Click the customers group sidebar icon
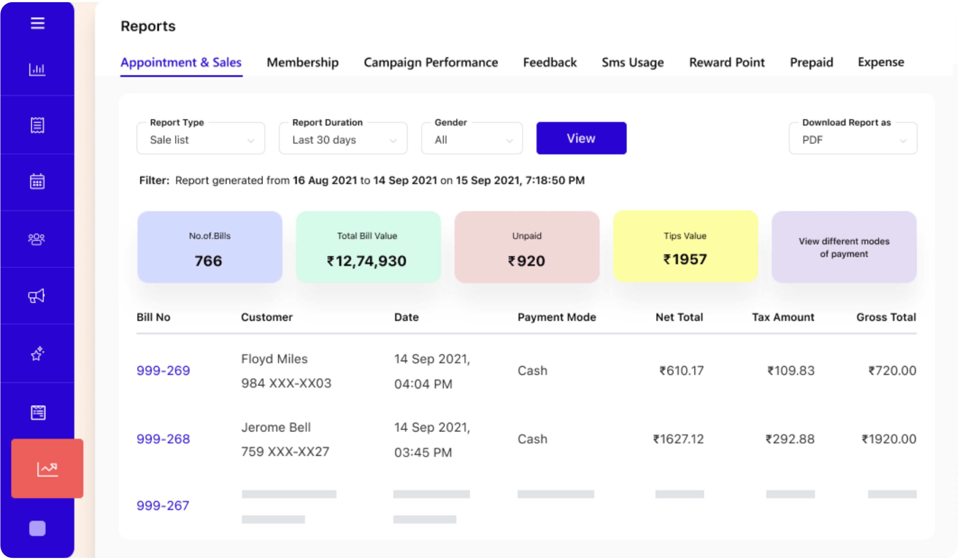This screenshot has height=560, width=958. (37, 239)
